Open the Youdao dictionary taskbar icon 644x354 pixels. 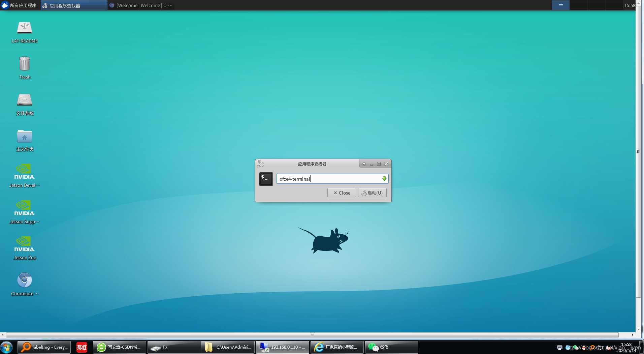[x=82, y=347]
